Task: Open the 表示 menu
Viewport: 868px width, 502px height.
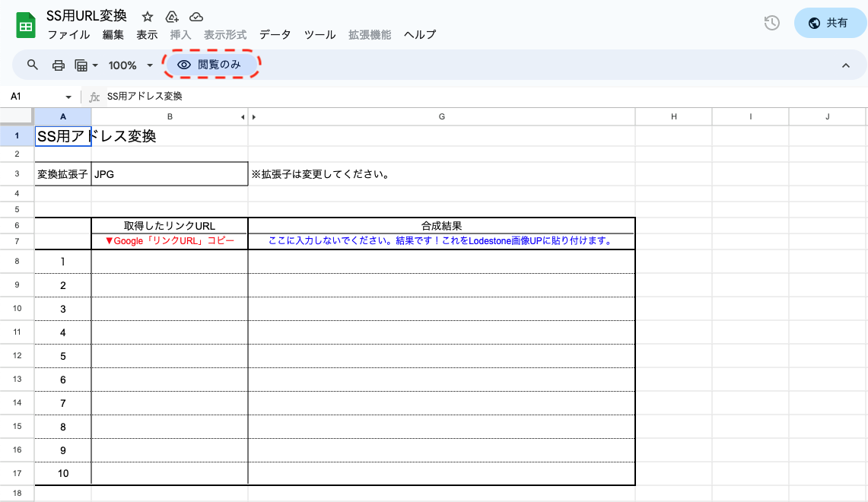Action: [x=148, y=35]
